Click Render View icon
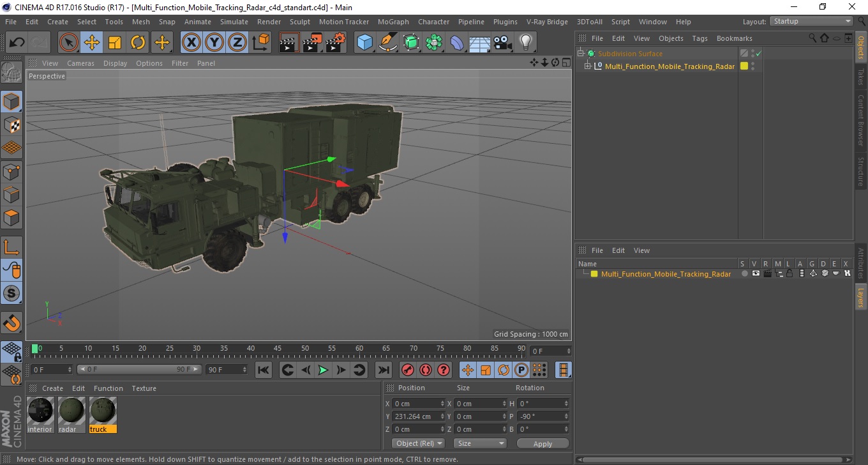868x465 pixels. click(289, 43)
